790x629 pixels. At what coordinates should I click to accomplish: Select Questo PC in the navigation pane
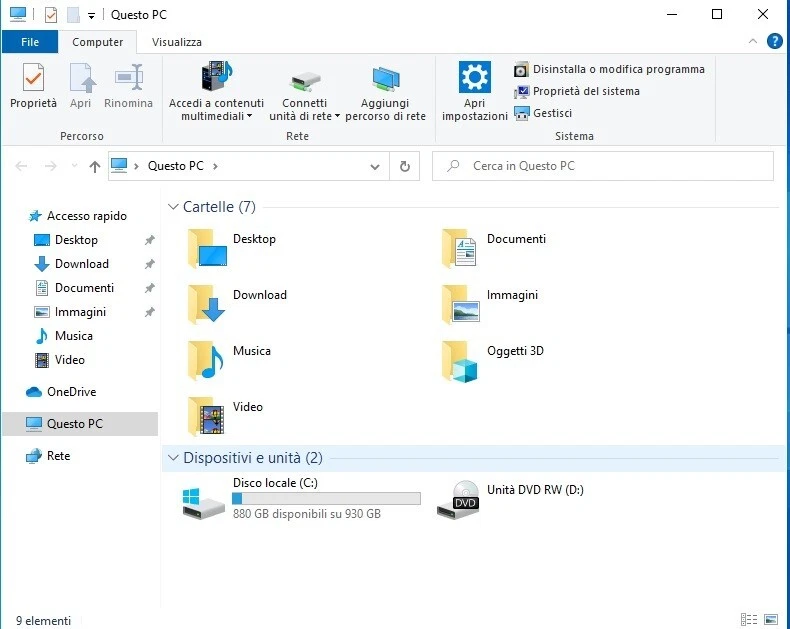tap(80, 423)
